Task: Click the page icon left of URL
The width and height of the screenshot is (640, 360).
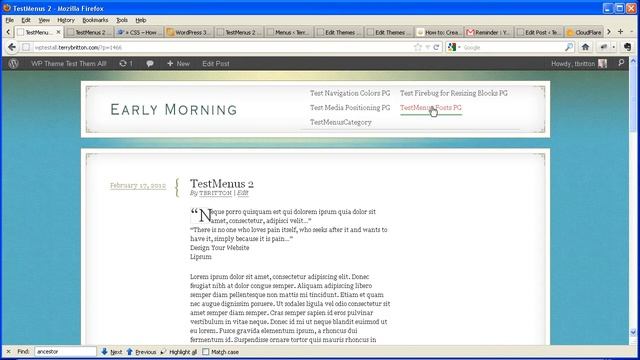Action: (26, 47)
